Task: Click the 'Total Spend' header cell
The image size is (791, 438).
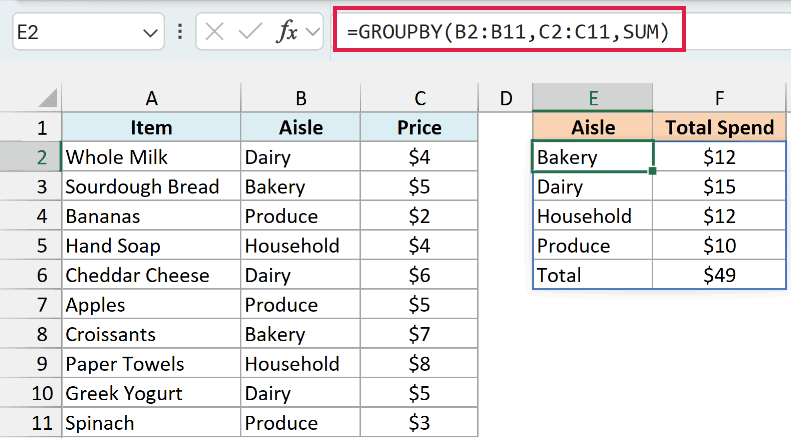Action: pyautogui.click(x=719, y=128)
